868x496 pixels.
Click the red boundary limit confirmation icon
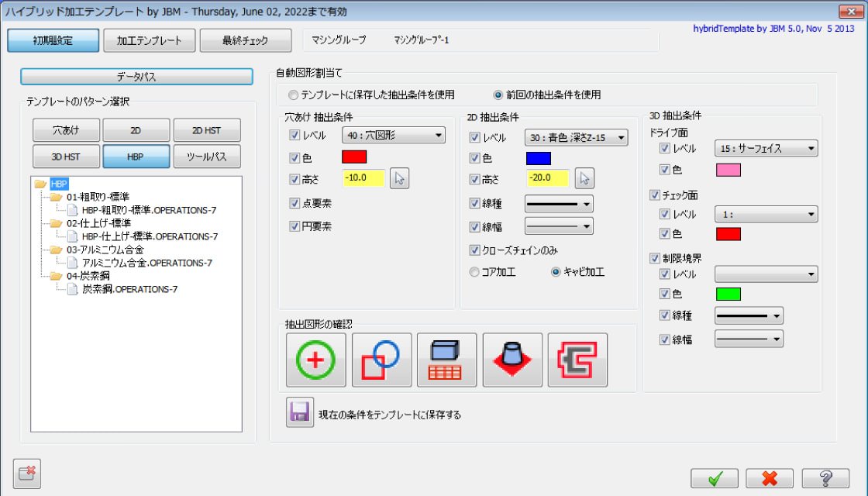pyautogui.click(x=577, y=360)
